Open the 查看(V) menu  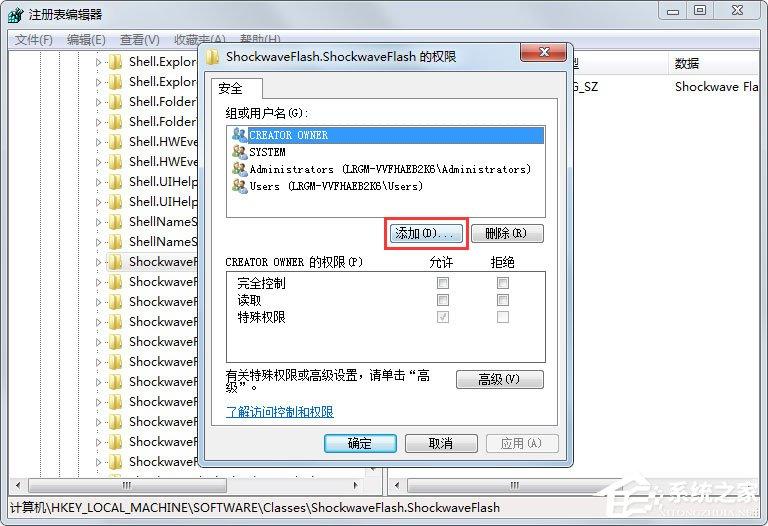pyautogui.click(x=140, y=40)
